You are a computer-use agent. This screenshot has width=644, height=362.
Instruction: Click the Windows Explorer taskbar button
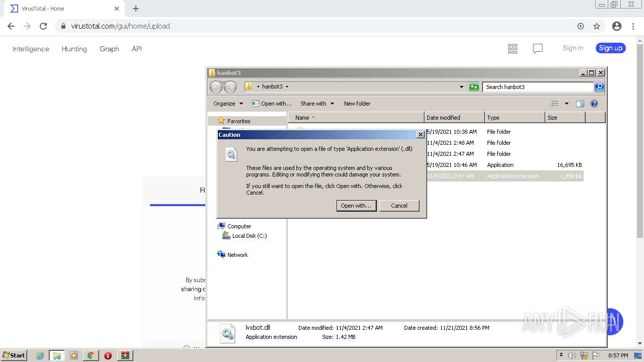[57, 355]
